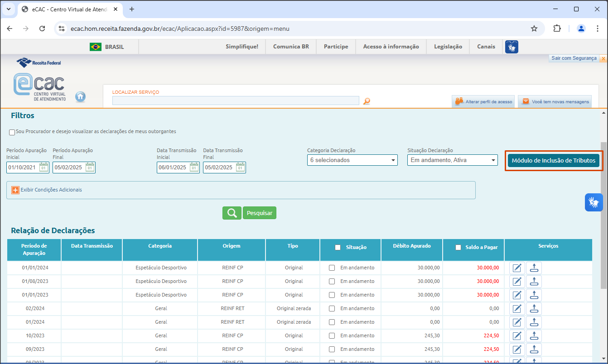Image resolution: width=608 pixels, height=364 pixels.
Task: Select checkbox for 09/2023 row
Action: coord(332,349)
